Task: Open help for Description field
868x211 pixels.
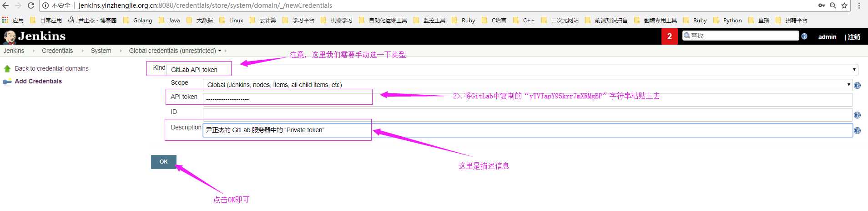Action: coord(857,131)
